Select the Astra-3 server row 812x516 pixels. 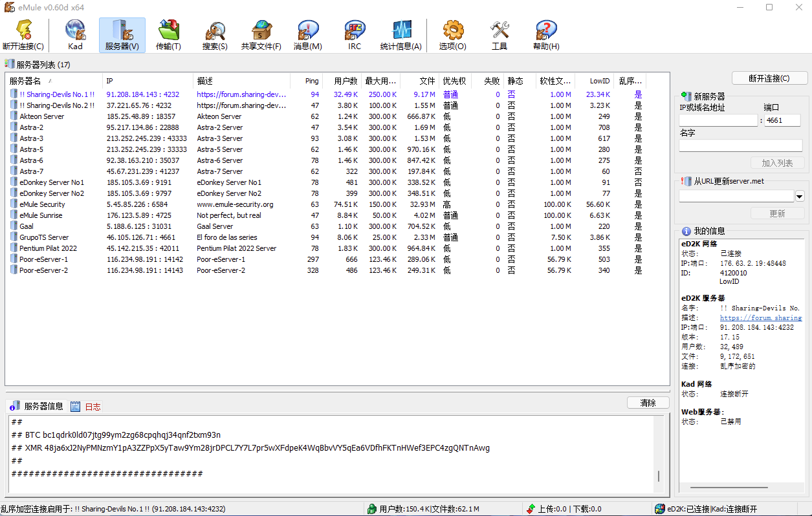pos(326,138)
